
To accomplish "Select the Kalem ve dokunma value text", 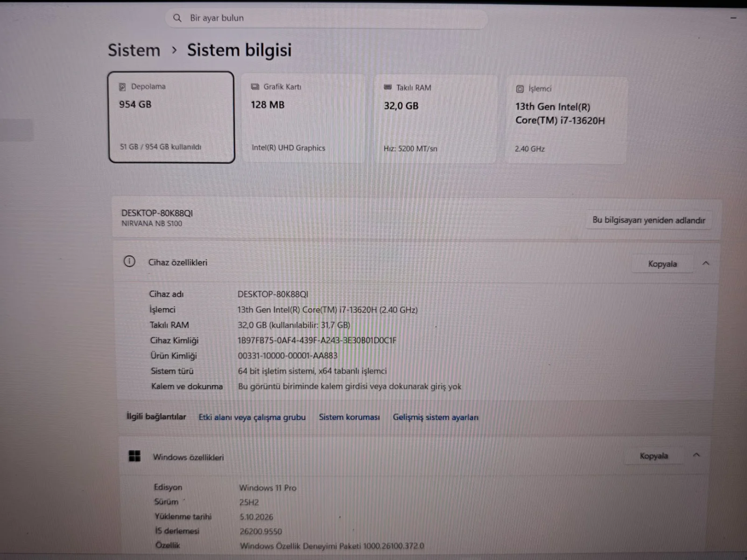I will coord(350,386).
